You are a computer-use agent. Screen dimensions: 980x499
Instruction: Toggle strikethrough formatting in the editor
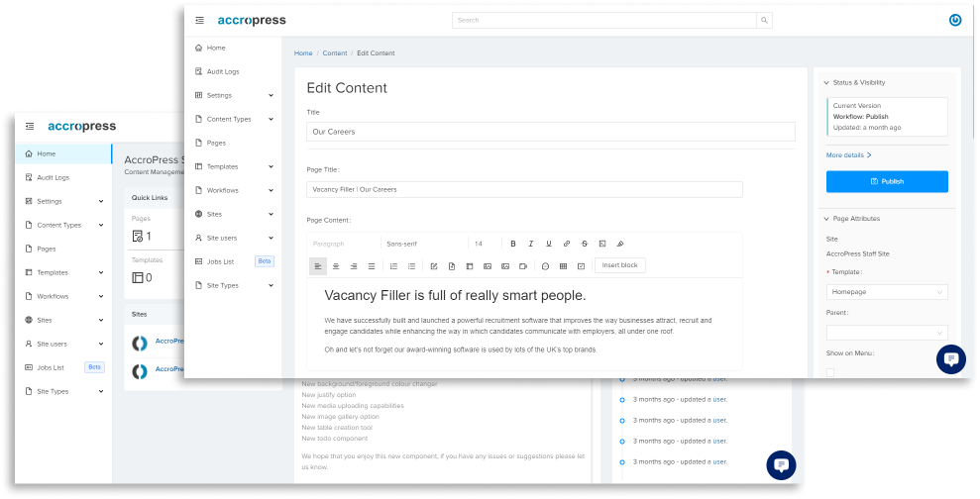click(x=585, y=244)
